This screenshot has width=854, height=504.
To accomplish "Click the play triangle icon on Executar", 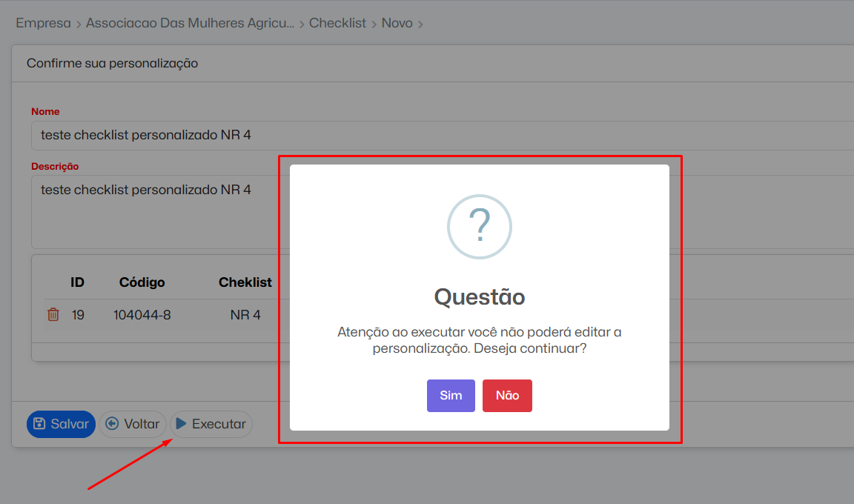I will (x=181, y=424).
